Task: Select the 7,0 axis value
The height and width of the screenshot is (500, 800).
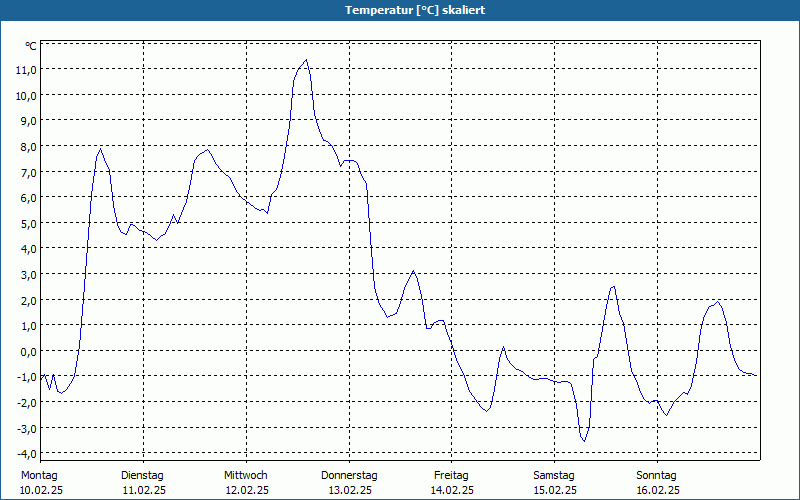Action: click(x=28, y=172)
